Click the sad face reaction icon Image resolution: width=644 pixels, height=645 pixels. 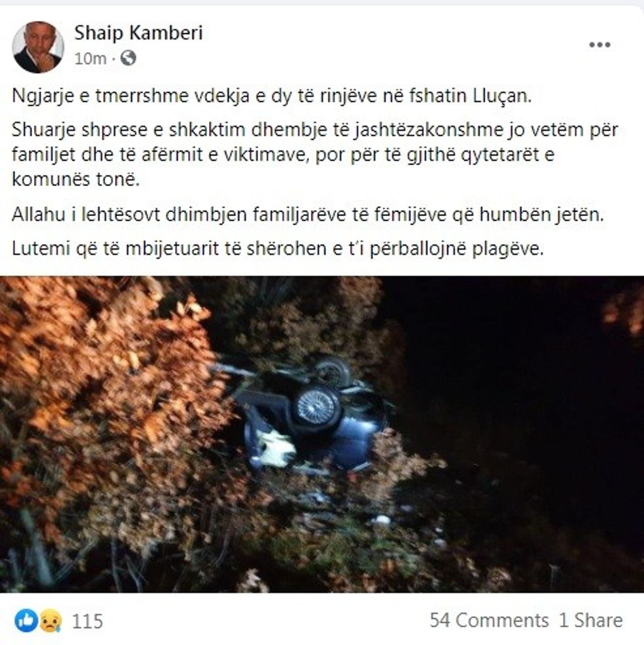pos(50,621)
